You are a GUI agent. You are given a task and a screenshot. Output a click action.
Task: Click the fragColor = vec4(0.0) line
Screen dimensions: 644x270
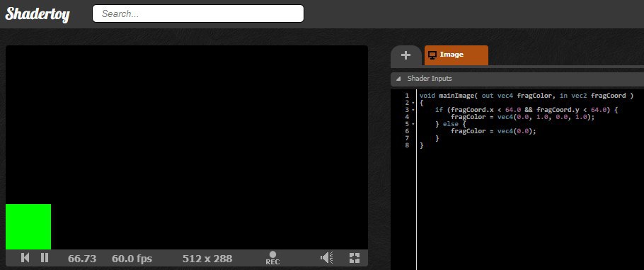click(493, 131)
